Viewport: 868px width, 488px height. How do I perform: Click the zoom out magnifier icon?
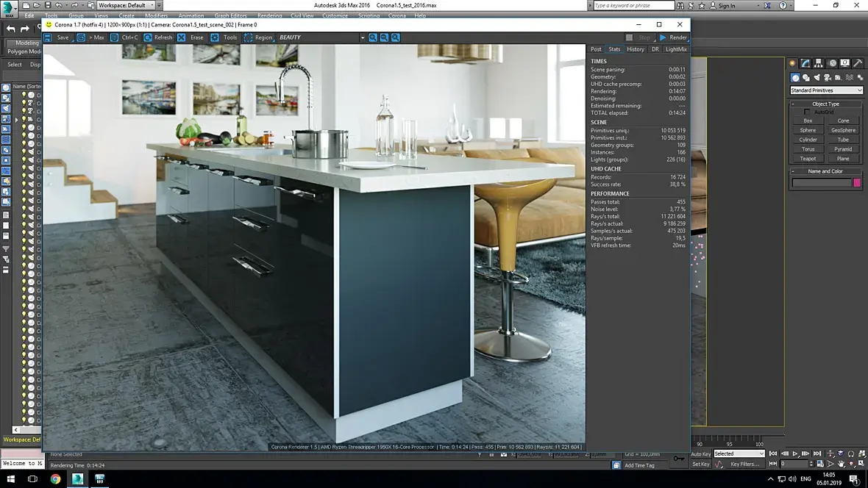(x=384, y=37)
